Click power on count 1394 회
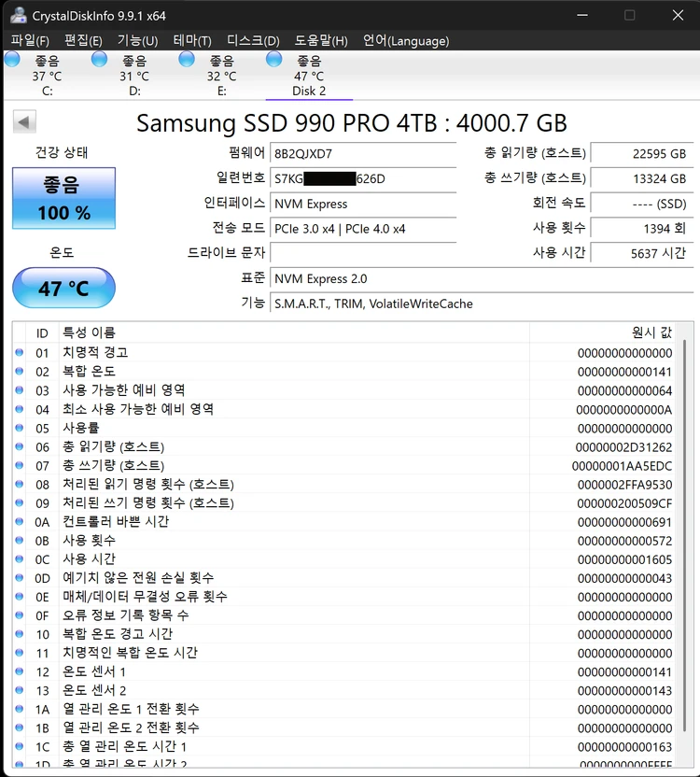 pos(642,229)
